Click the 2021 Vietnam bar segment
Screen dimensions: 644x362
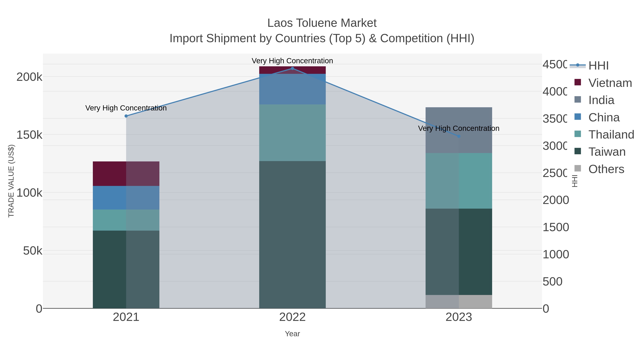126,174
